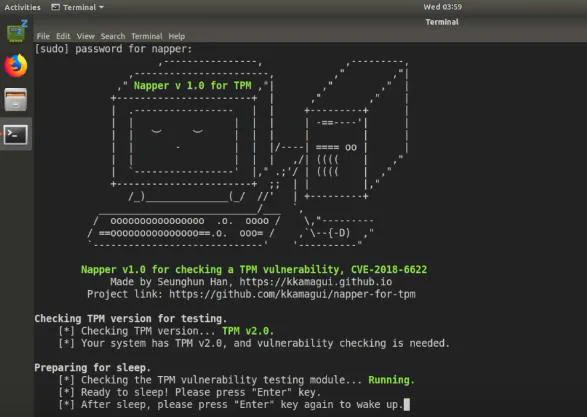
Task: Click the green 'Running.' status text
Action: (x=391, y=380)
